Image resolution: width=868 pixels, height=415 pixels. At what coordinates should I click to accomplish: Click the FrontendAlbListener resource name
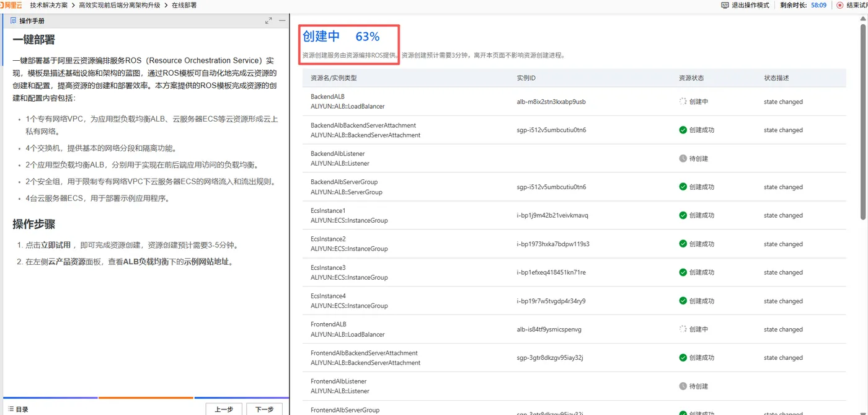339,382
